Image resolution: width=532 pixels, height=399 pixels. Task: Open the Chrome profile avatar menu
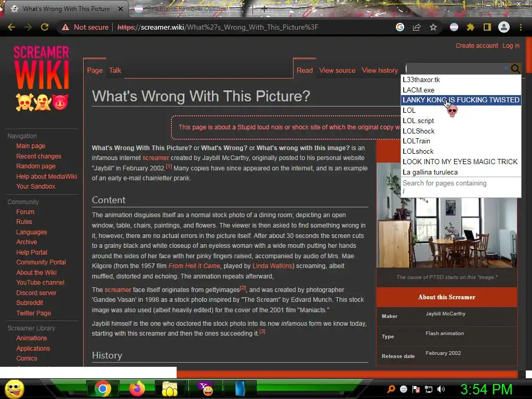click(x=504, y=27)
